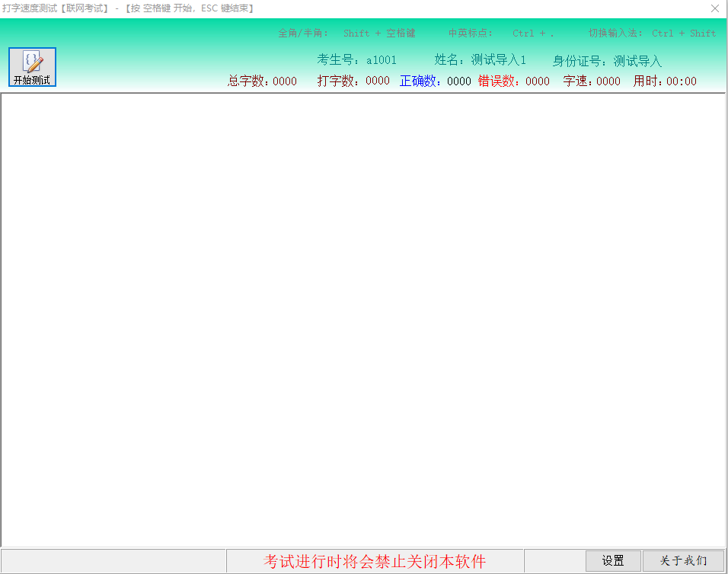Open the 设置 settings button
This screenshot has height=574, width=728.
click(613, 561)
